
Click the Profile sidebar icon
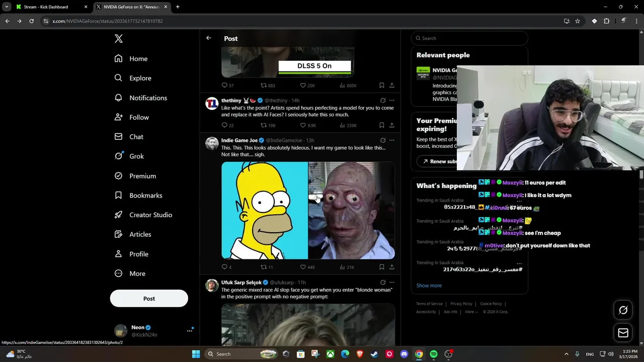pos(118,254)
